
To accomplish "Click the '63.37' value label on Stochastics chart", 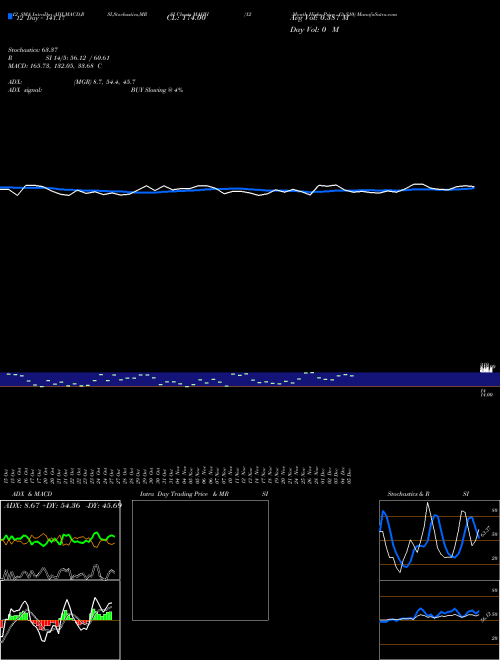I will [486, 532].
